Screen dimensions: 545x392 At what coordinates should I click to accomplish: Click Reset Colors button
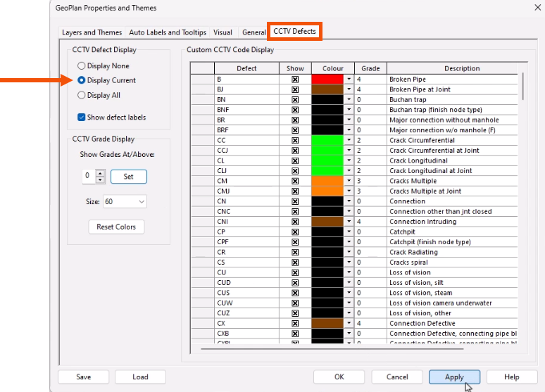116,227
